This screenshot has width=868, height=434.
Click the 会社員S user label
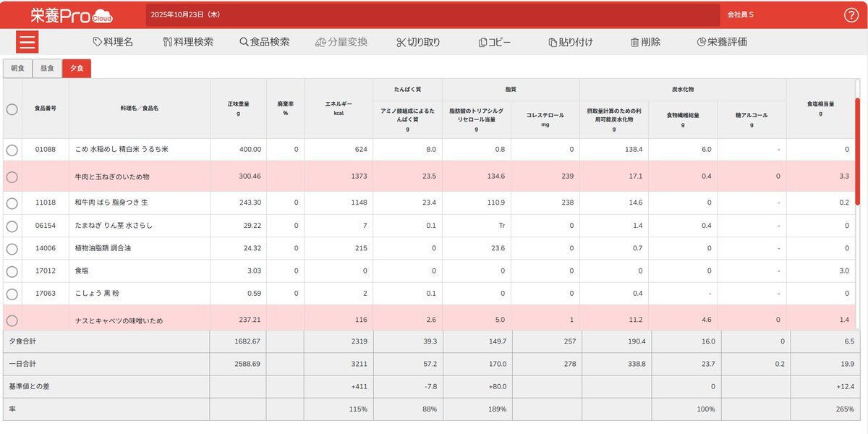coord(740,14)
